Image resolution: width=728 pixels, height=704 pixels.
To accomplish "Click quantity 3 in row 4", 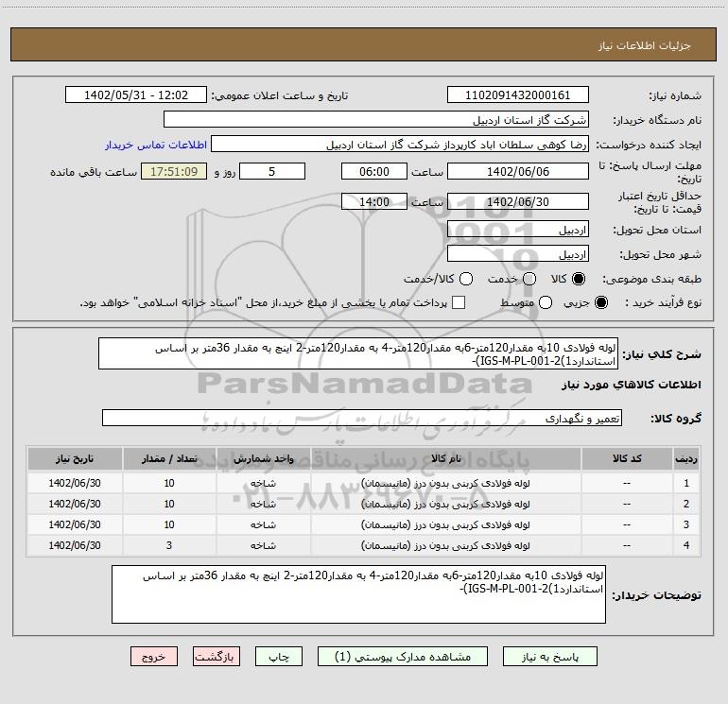I will point(169,545).
